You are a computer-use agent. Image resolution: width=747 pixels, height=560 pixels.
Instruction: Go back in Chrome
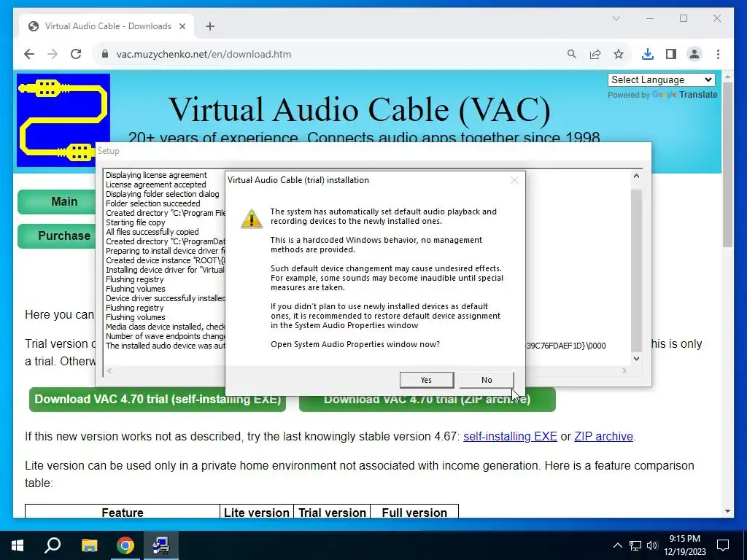tap(29, 54)
